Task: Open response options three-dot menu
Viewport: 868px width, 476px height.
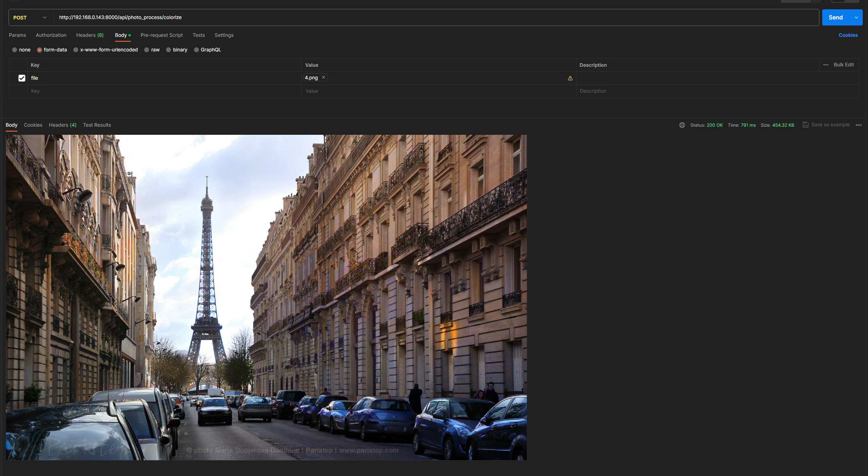Action: point(859,125)
